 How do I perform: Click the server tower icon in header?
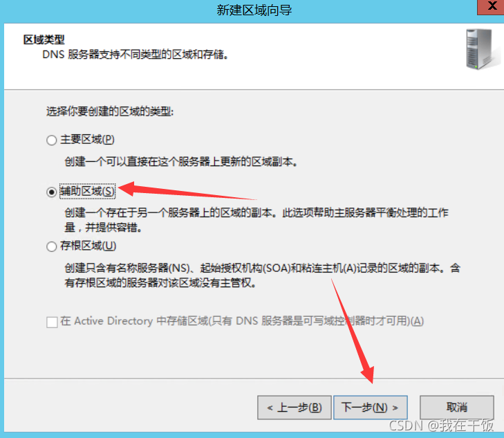[480, 49]
